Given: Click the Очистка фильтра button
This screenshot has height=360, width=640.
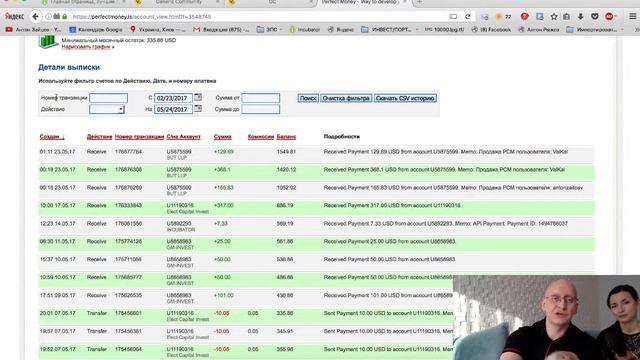Looking at the screenshot, I should [346, 98].
